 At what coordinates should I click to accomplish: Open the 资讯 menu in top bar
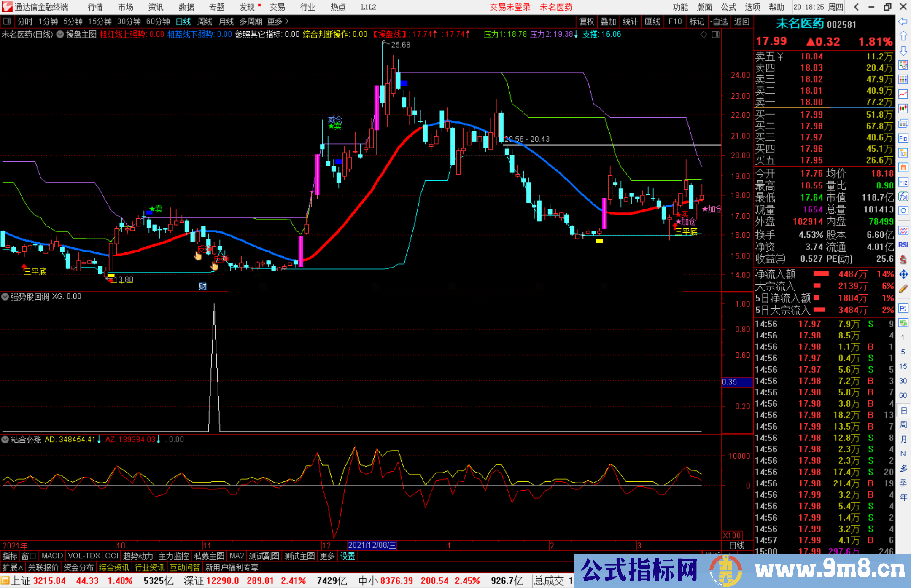pyautogui.click(x=156, y=7)
